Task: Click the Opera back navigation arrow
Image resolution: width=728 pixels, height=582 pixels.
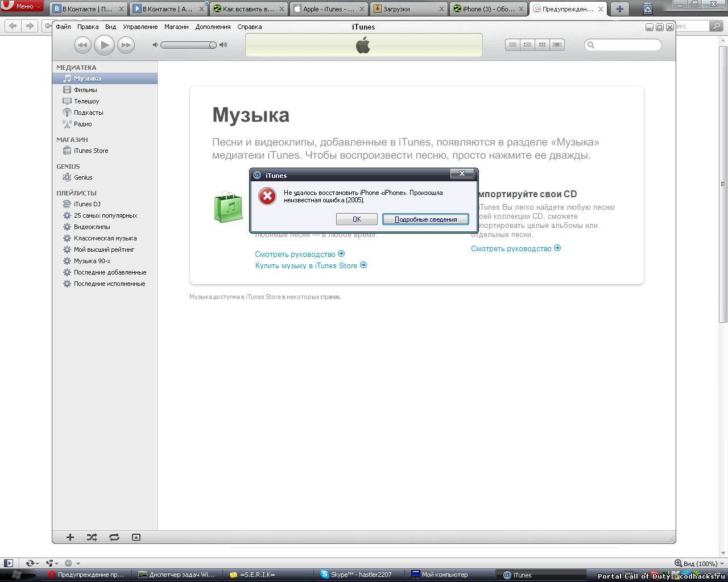Action: [x=13, y=26]
